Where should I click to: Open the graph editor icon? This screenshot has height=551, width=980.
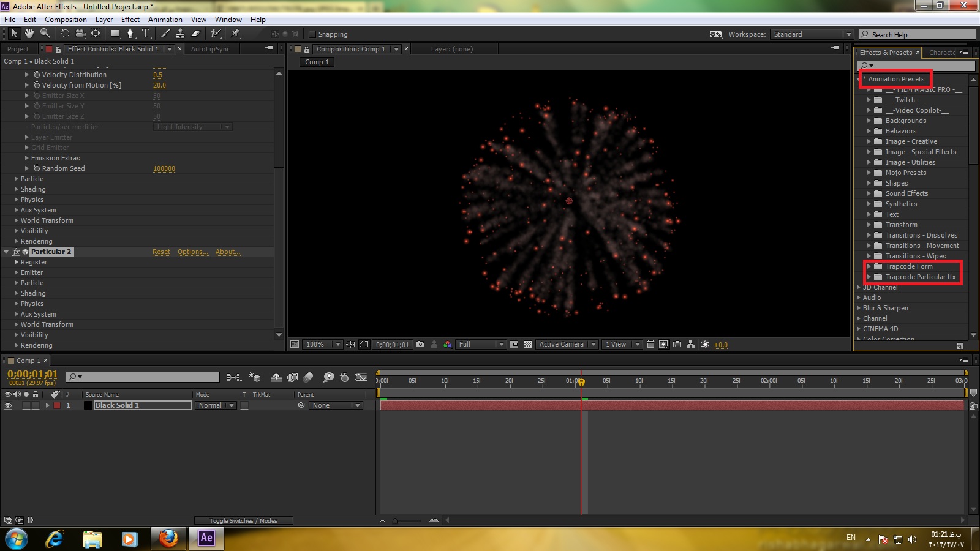click(x=361, y=378)
